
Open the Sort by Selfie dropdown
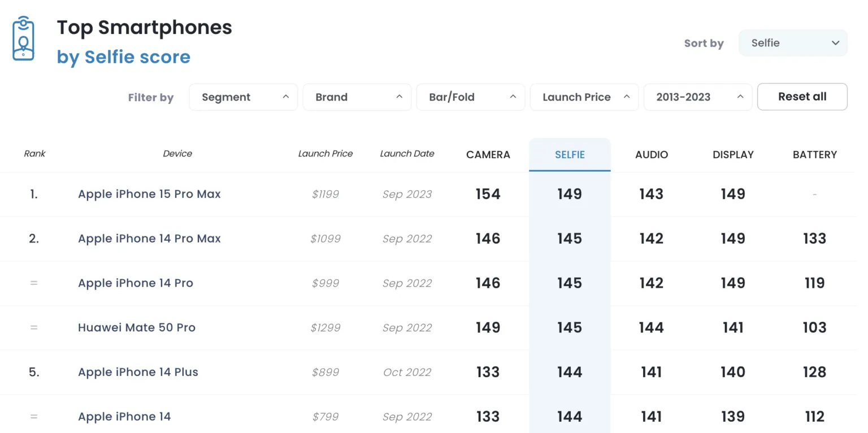(x=792, y=43)
